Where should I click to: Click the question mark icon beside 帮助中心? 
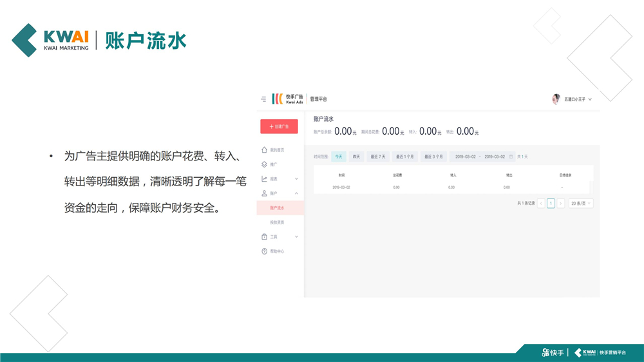tap(264, 251)
